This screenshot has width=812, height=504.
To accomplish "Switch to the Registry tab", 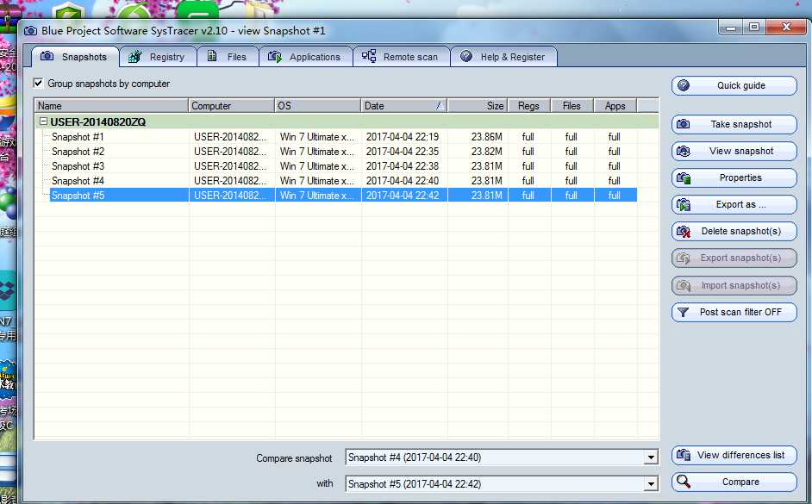I will point(158,56).
